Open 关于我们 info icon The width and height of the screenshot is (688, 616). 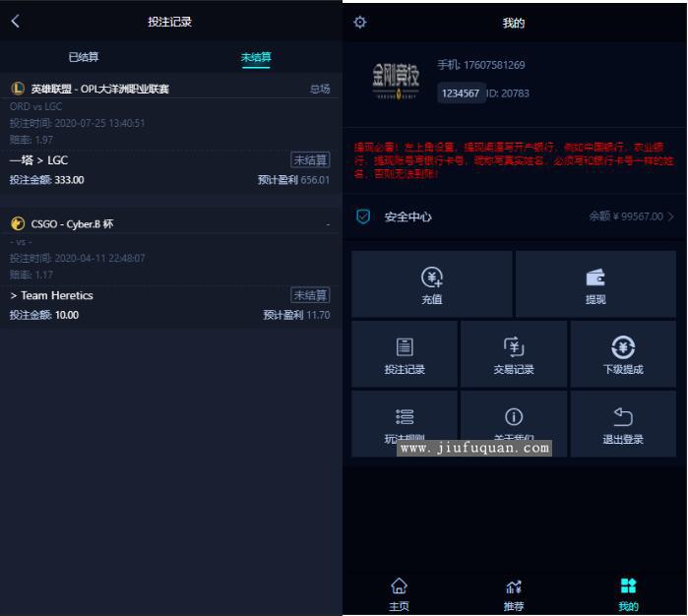(514, 417)
